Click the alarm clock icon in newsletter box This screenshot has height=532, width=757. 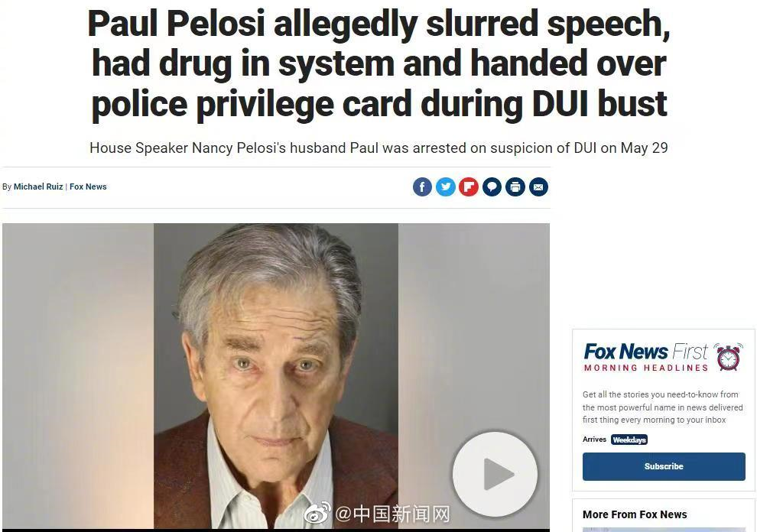(728, 357)
